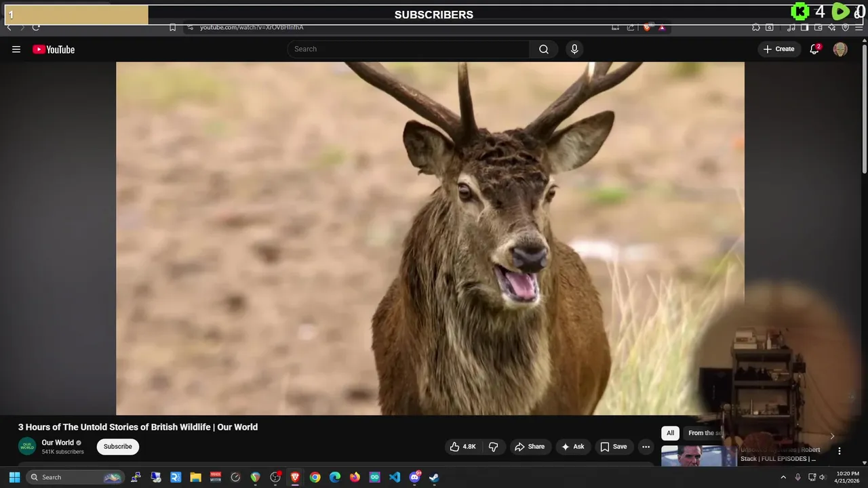
Task: Show more filter chips with right arrow
Action: pyautogui.click(x=832, y=436)
